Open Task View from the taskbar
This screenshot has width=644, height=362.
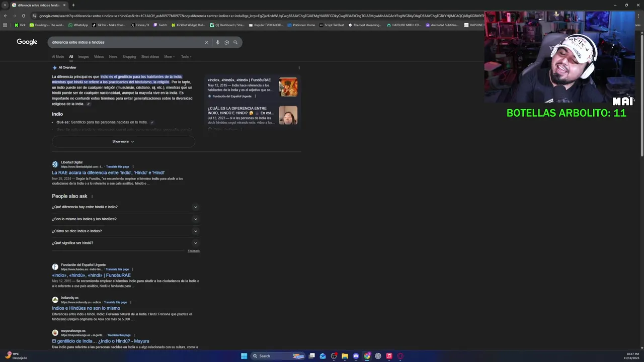311,356
